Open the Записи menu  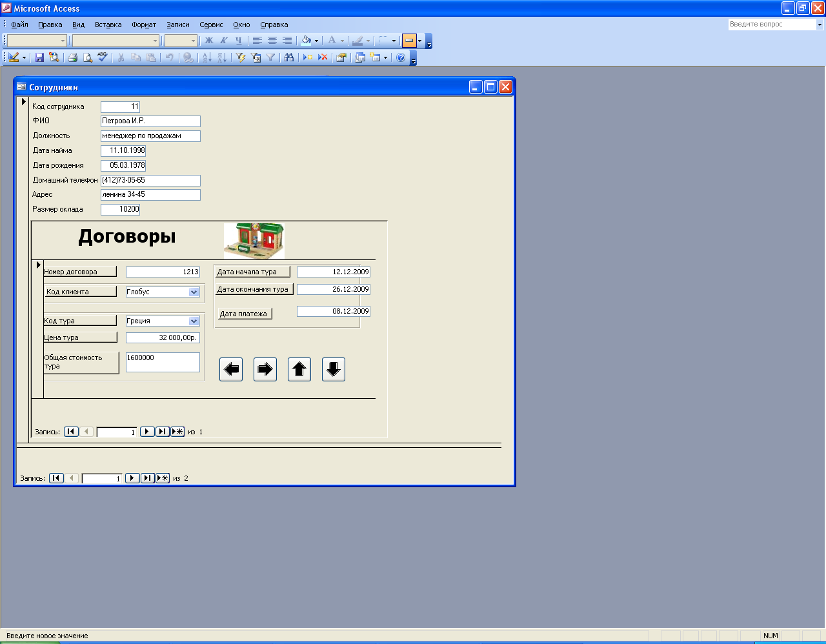point(177,25)
